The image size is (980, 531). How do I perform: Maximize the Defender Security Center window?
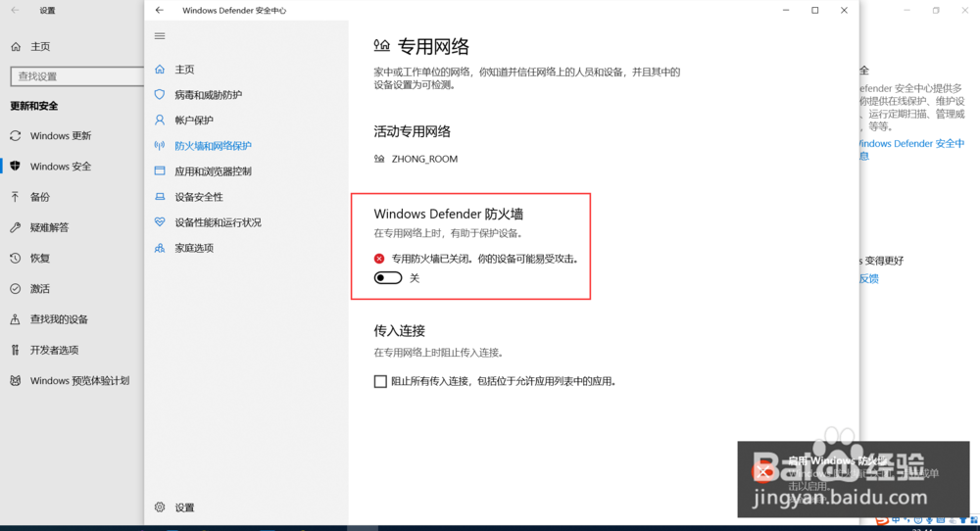pos(815,10)
